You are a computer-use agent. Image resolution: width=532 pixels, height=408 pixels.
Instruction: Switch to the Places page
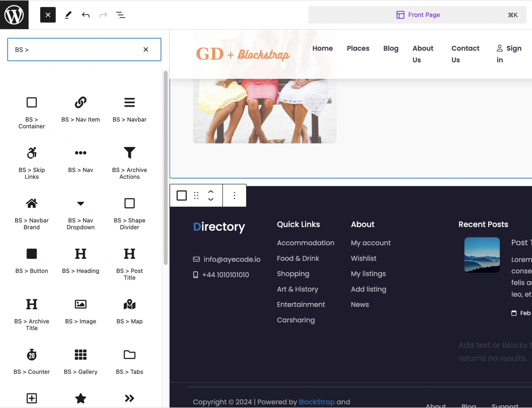pyautogui.click(x=358, y=48)
